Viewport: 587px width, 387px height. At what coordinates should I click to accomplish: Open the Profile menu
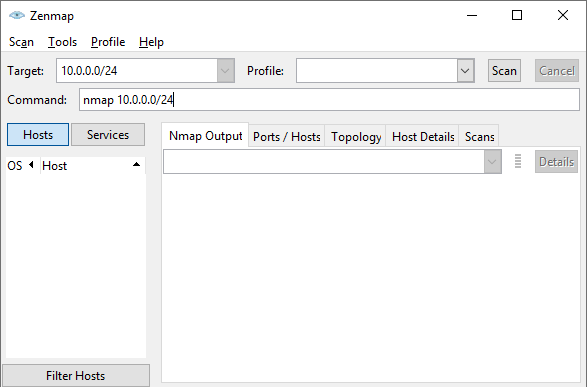click(x=108, y=42)
